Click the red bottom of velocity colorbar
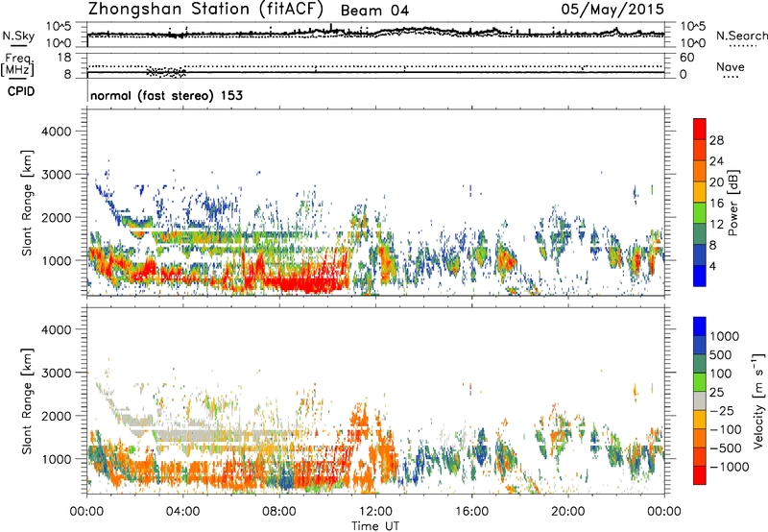The image size is (768, 532). tap(700, 474)
